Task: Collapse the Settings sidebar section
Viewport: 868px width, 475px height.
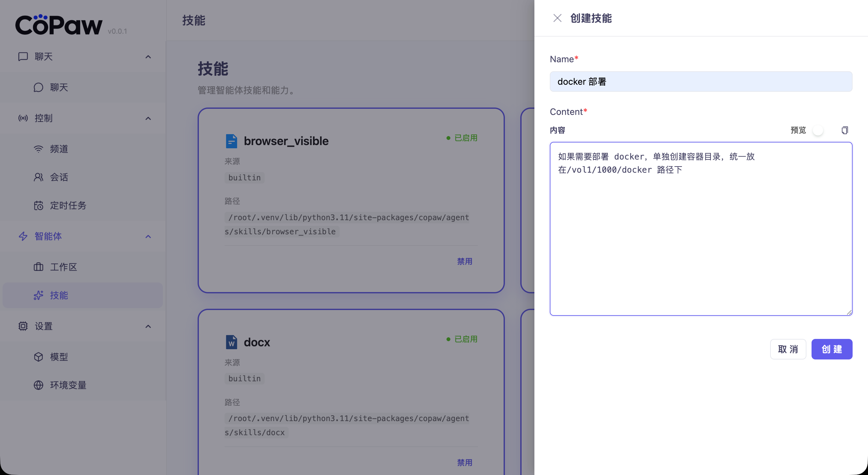Action: (148, 326)
